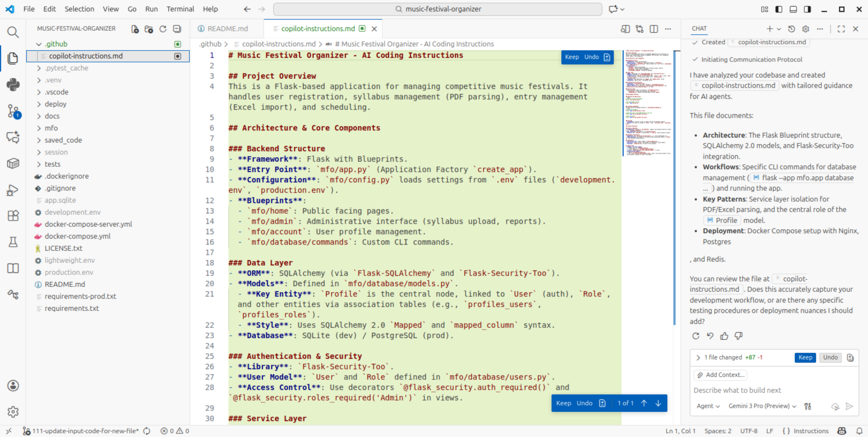This screenshot has height=437, width=868.
Task: Toggle the bottom panel layout button
Action: click(x=793, y=9)
